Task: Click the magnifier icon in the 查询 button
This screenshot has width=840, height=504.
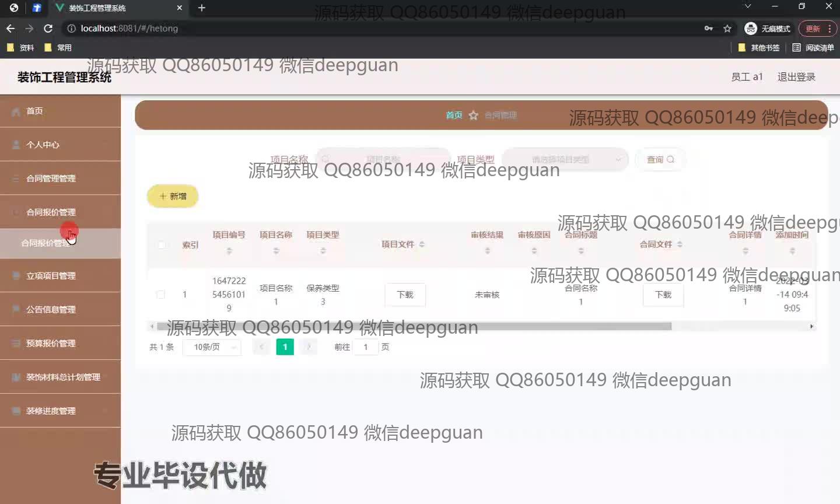Action: [670, 159]
